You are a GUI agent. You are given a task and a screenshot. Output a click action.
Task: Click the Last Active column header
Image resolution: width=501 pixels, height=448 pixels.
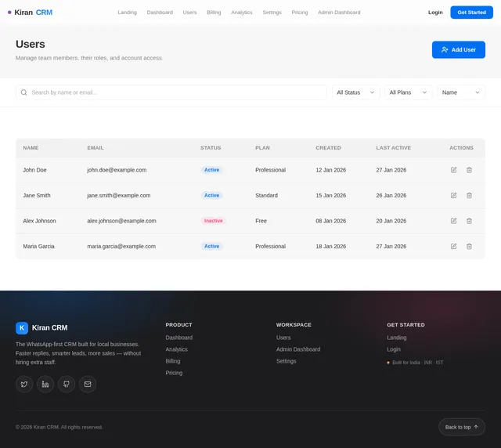coord(393,148)
